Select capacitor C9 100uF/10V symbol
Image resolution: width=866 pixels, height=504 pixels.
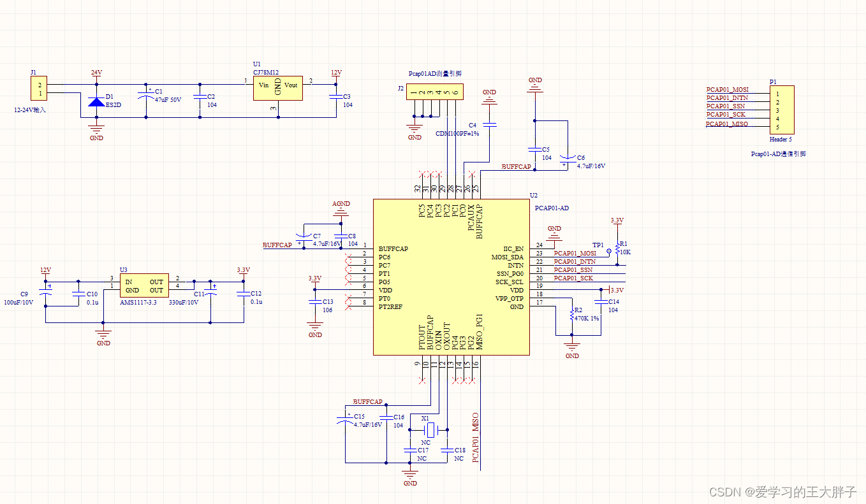(45, 290)
